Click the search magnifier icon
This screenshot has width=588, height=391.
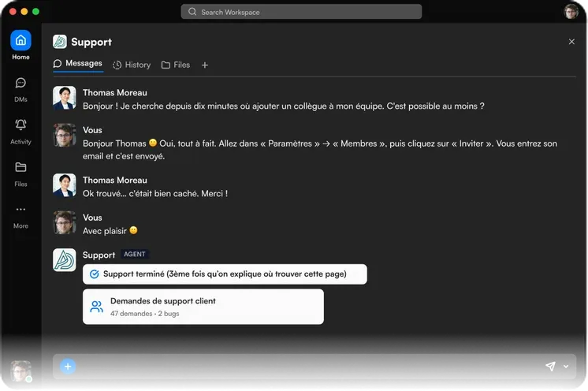192,12
